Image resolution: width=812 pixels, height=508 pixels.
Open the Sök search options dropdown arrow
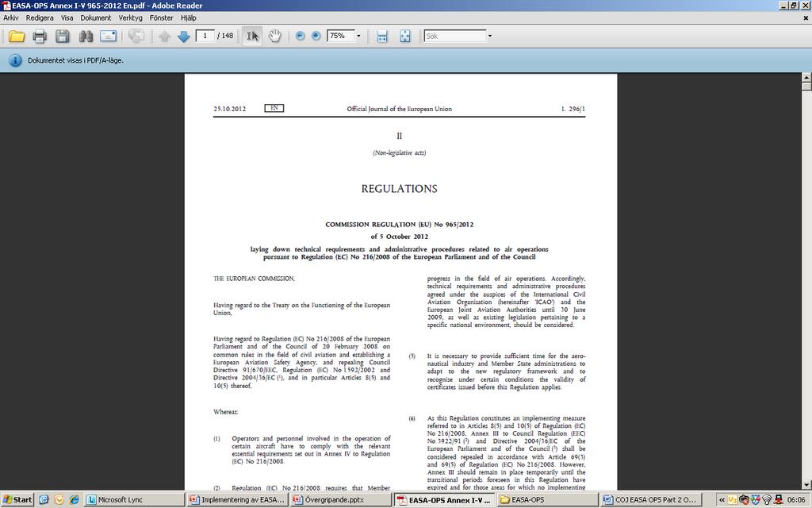tap(490, 37)
